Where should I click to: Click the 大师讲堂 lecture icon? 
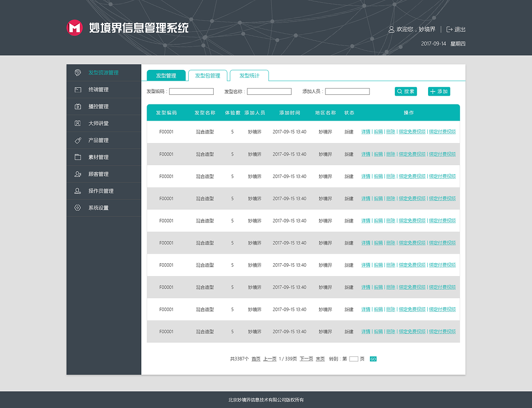[x=77, y=123]
